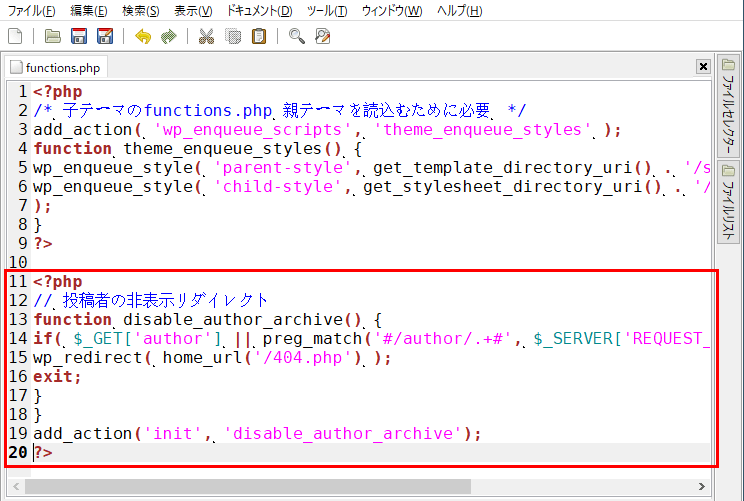Open the 表示(V) menu
The width and height of the screenshot is (744, 501).
pos(193,10)
